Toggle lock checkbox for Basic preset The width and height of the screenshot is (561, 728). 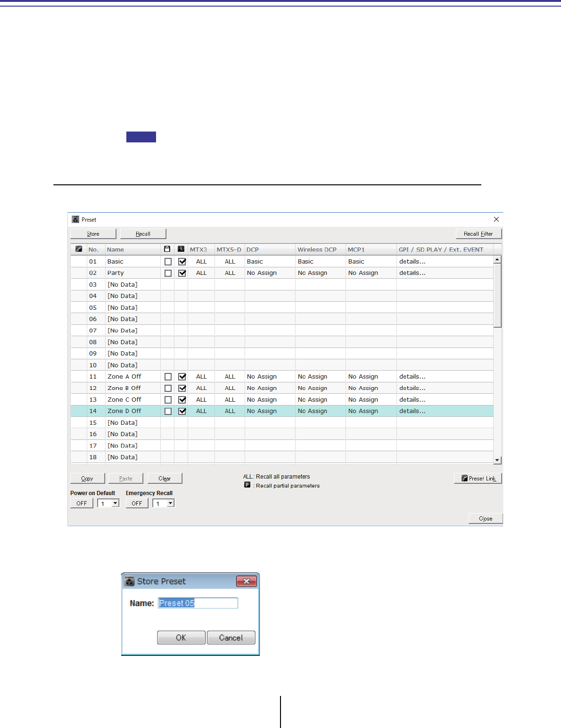pyautogui.click(x=168, y=262)
